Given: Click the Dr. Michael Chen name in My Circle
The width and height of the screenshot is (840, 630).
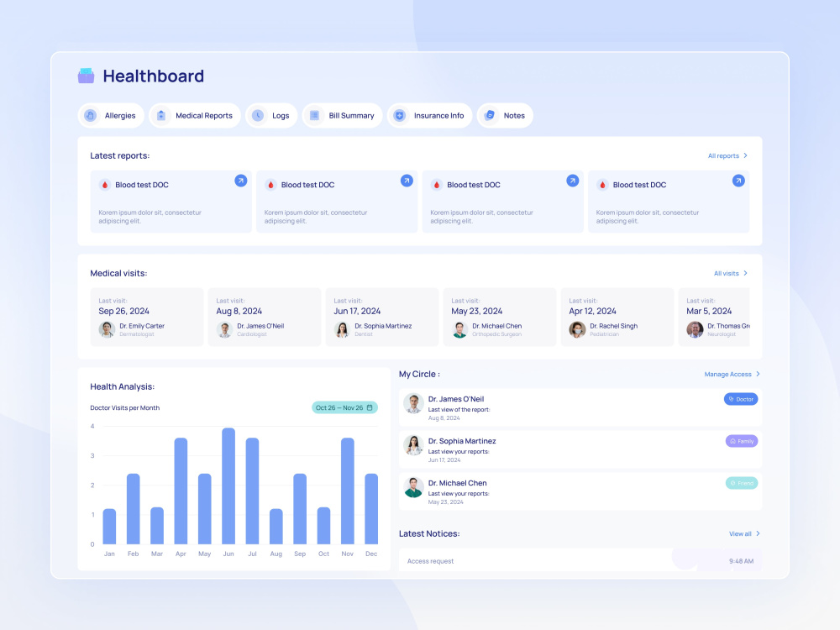Looking at the screenshot, I should pyautogui.click(x=458, y=483).
